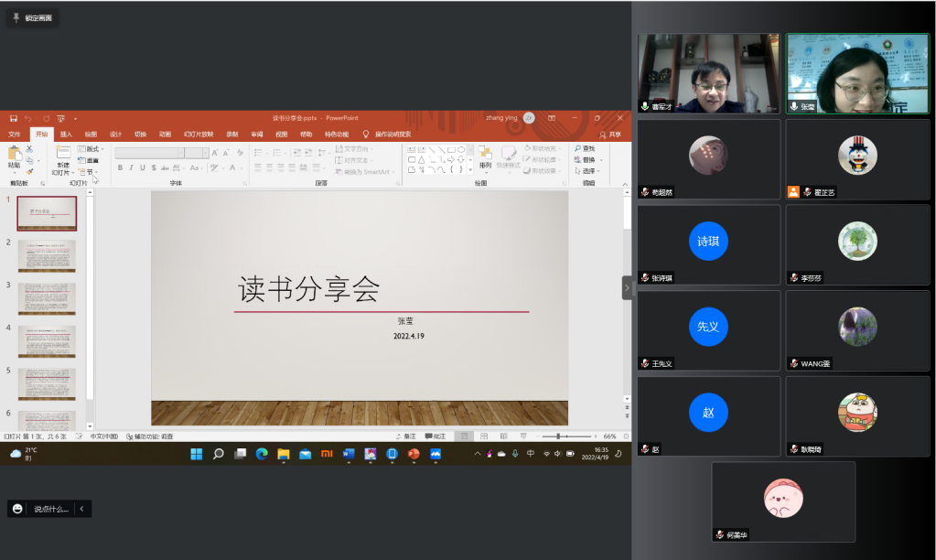Click the Find (查找) magnifier icon
The width and height of the screenshot is (936, 560).
pyautogui.click(x=577, y=148)
